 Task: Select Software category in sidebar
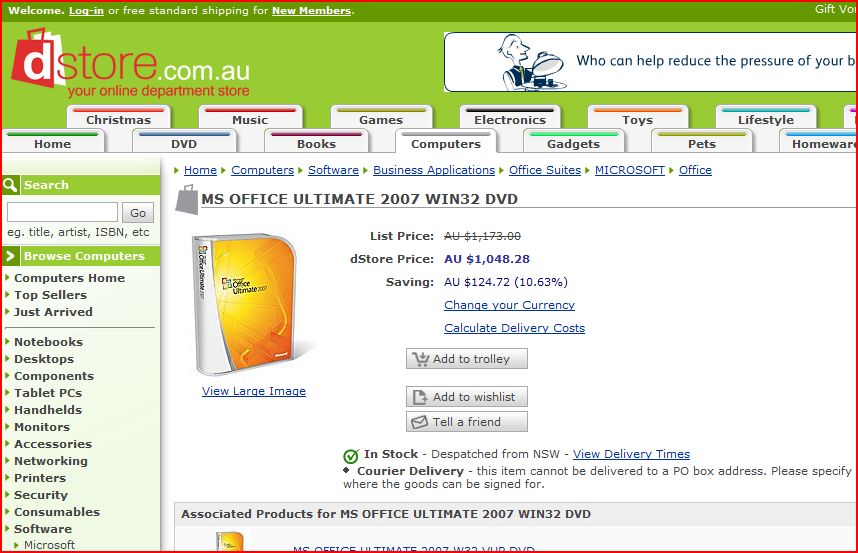point(43,528)
